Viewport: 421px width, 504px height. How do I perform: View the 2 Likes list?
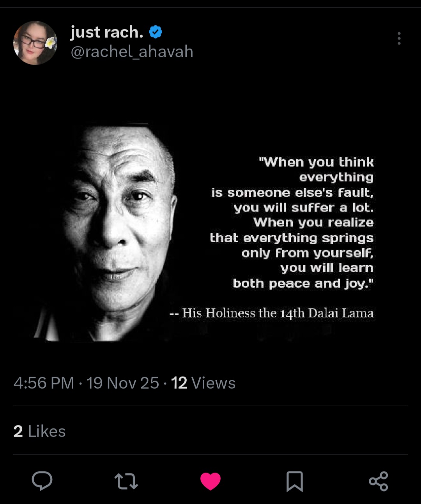click(39, 431)
